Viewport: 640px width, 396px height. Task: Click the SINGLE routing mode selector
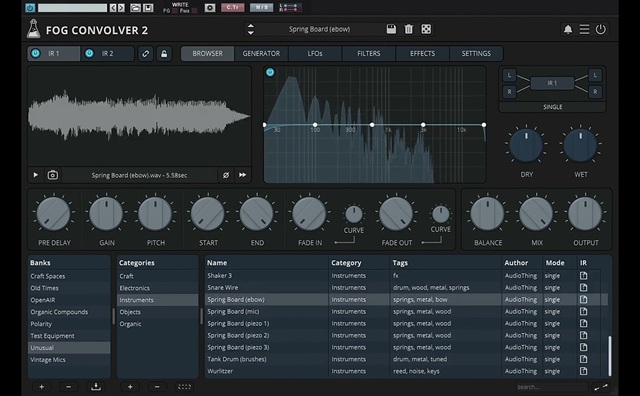point(552,107)
